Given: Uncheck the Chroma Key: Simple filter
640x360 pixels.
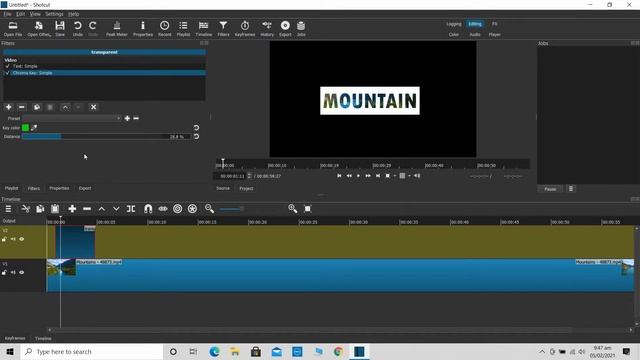Looking at the screenshot, I should click(7, 73).
